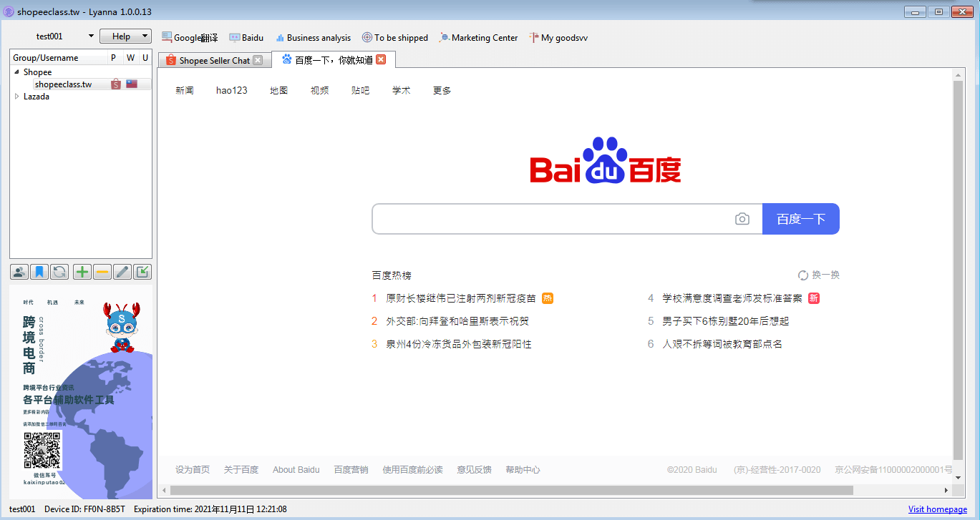
Task: Click the vertical scrollbar of the web page
Action: click(959, 270)
